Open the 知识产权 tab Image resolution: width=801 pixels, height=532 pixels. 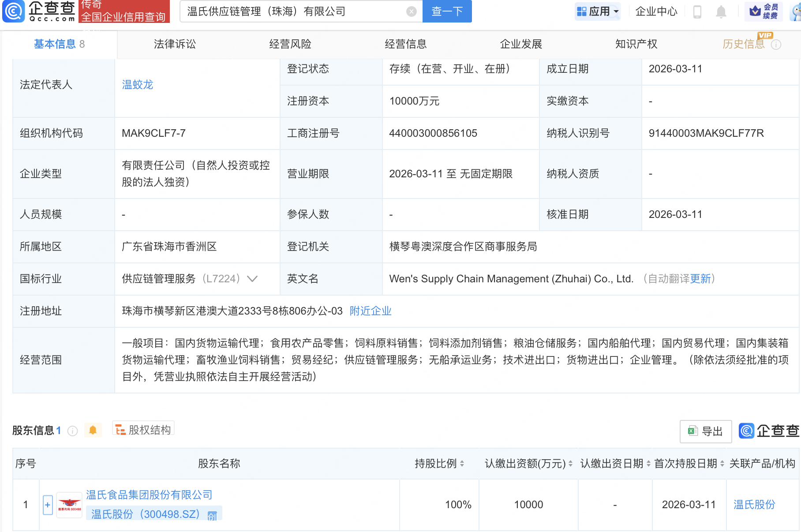(x=636, y=44)
